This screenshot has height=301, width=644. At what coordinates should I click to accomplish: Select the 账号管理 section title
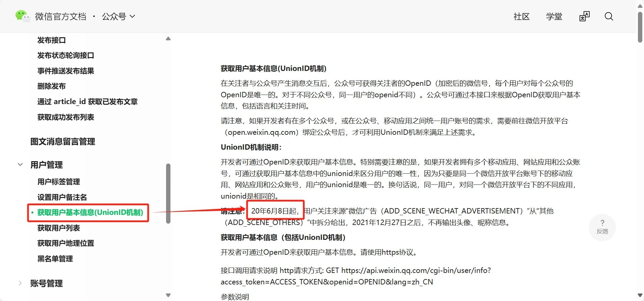(47, 283)
